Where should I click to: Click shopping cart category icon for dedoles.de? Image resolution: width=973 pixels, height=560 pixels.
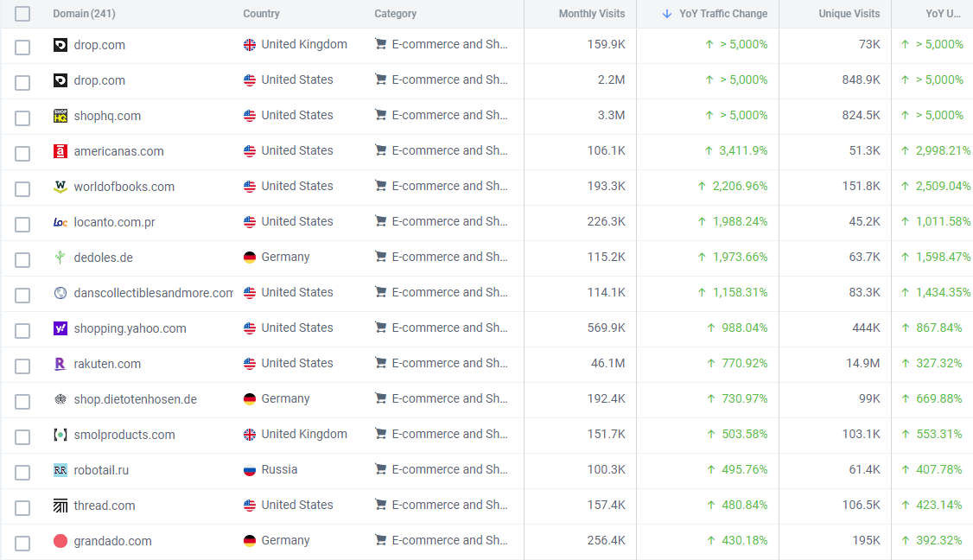380,258
